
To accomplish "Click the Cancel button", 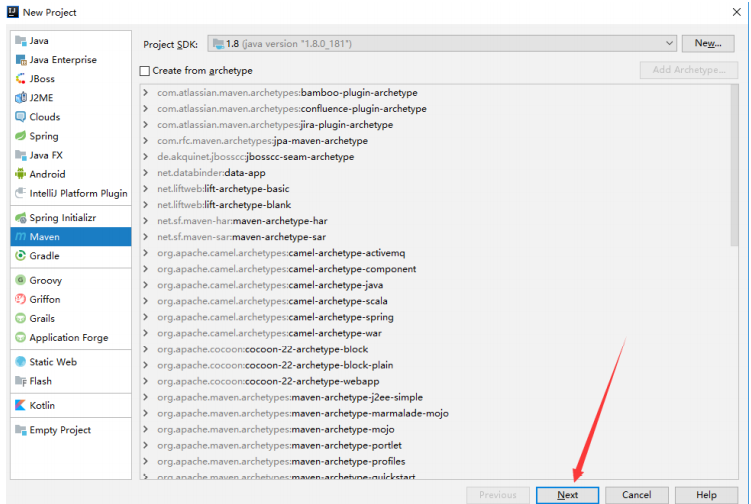I will [637, 495].
